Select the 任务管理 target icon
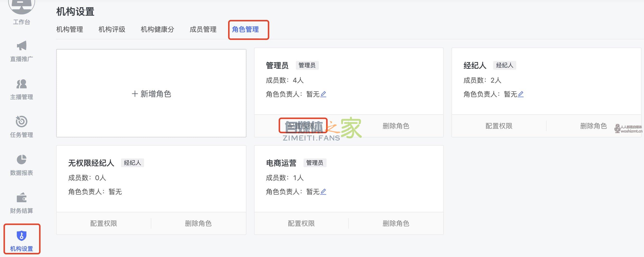This screenshot has width=644, height=257. point(22,122)
